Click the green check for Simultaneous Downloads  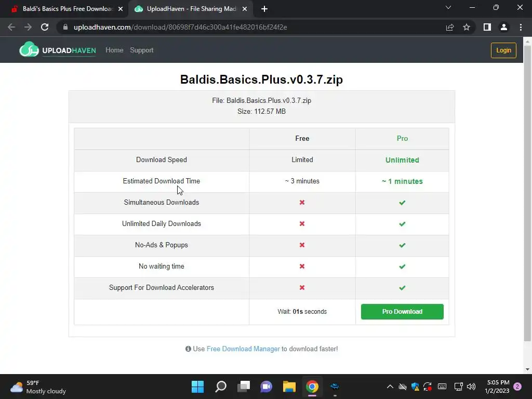pos(402,203)
